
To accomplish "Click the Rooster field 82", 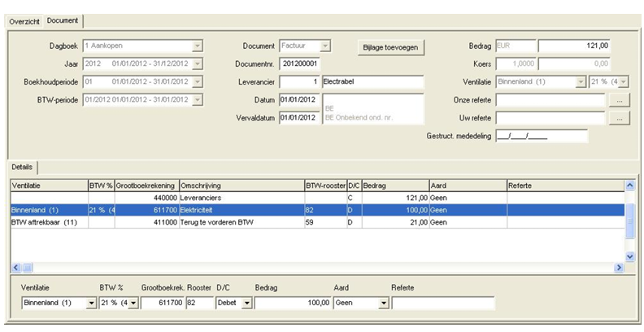I will [x=199, y=303].
